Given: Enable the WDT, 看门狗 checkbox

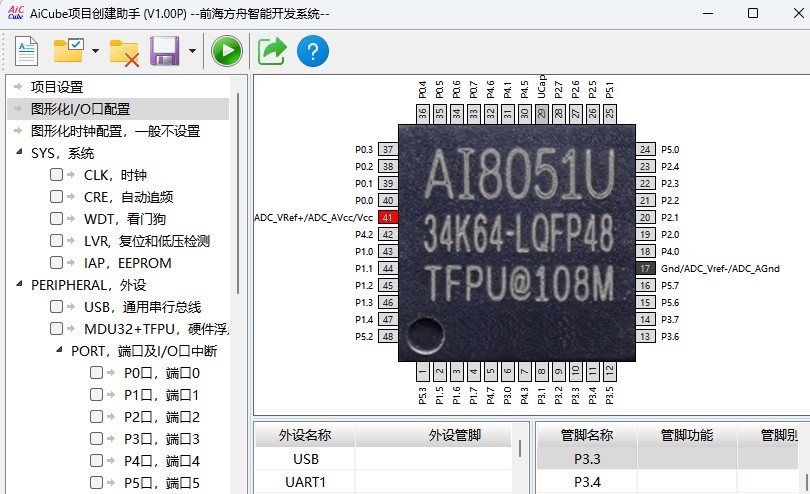Looking at the screenshot, I should coord(56,219).
